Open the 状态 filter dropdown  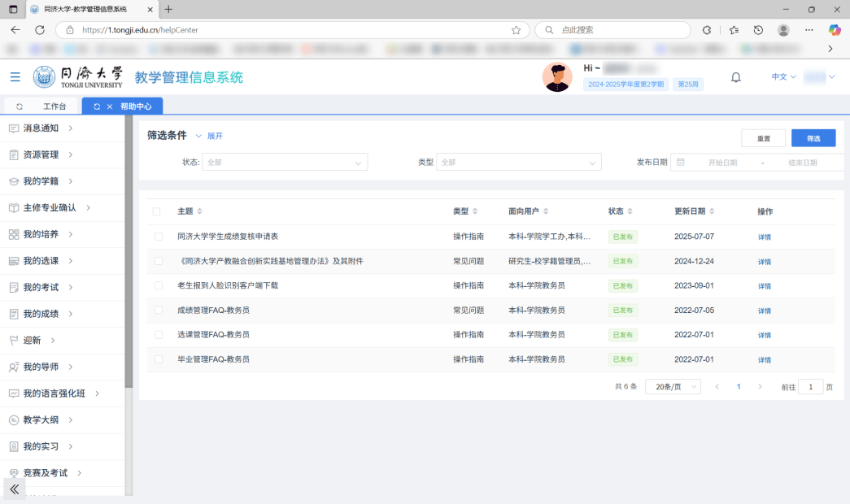coord(285,162)
